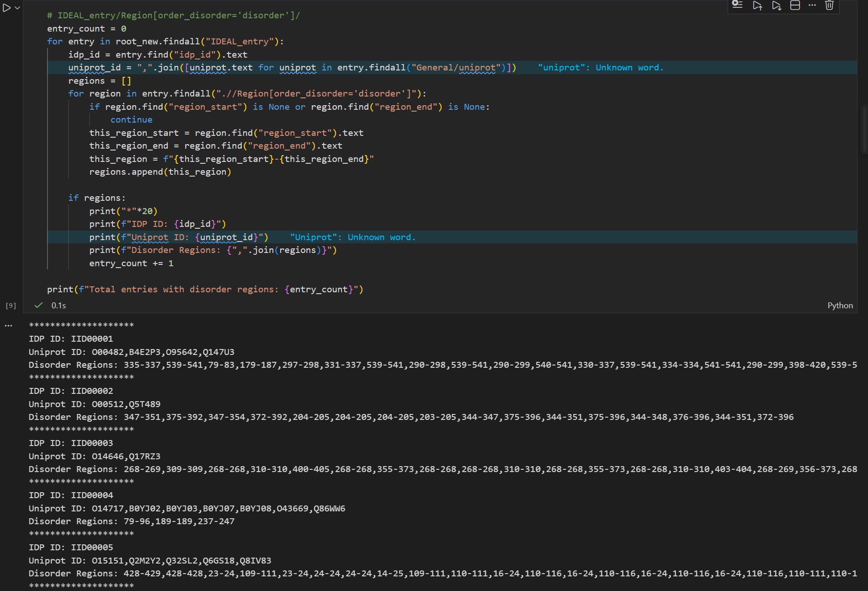Screen dimensions: 868x591
Task: Open the run options dropdown arrow beside play
Action: pyautogui.click(x=17, y=8)
